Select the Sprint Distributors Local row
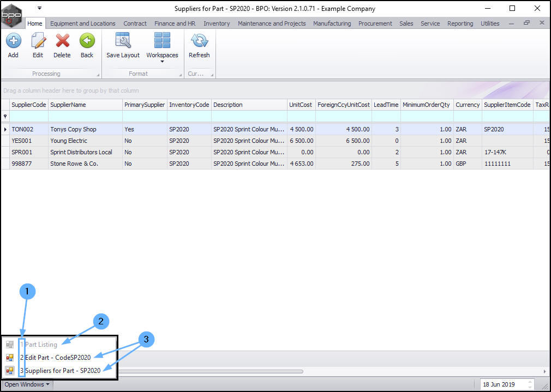Screen dimensions: 551x392 275,152
